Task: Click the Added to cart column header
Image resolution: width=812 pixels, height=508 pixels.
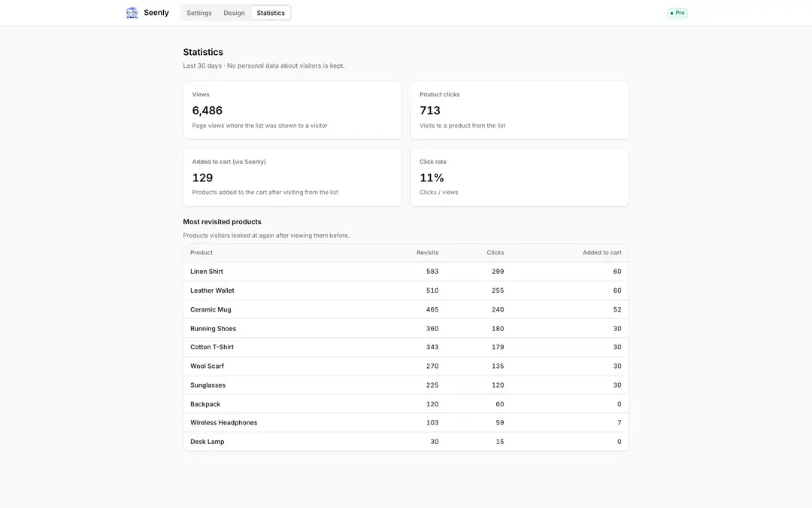Action: click(601, 252)
